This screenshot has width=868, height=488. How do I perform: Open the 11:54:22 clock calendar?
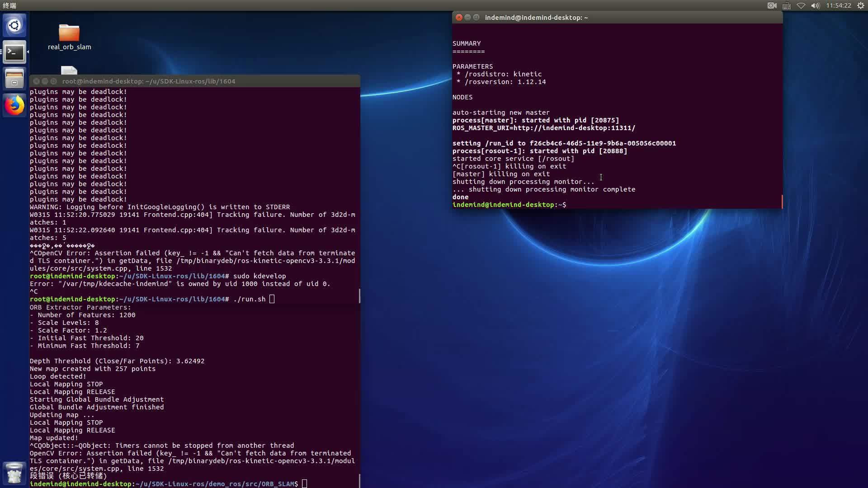click(839, 5)
